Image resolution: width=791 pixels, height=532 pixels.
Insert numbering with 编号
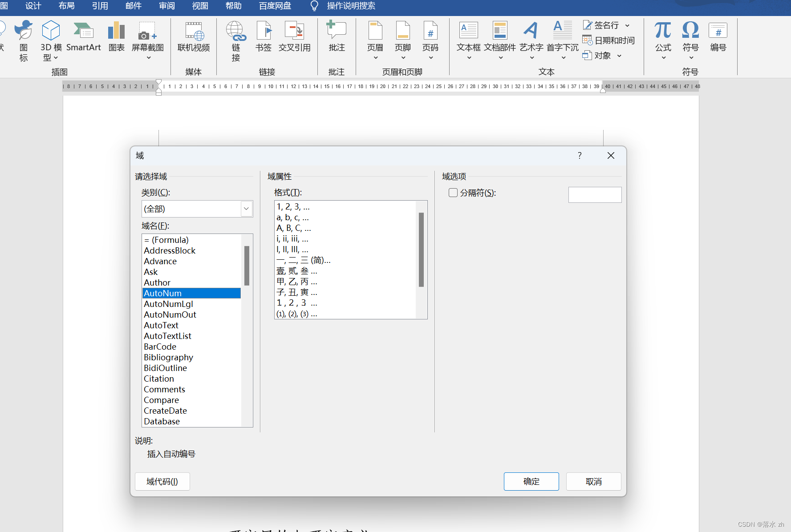click(718, 37)
